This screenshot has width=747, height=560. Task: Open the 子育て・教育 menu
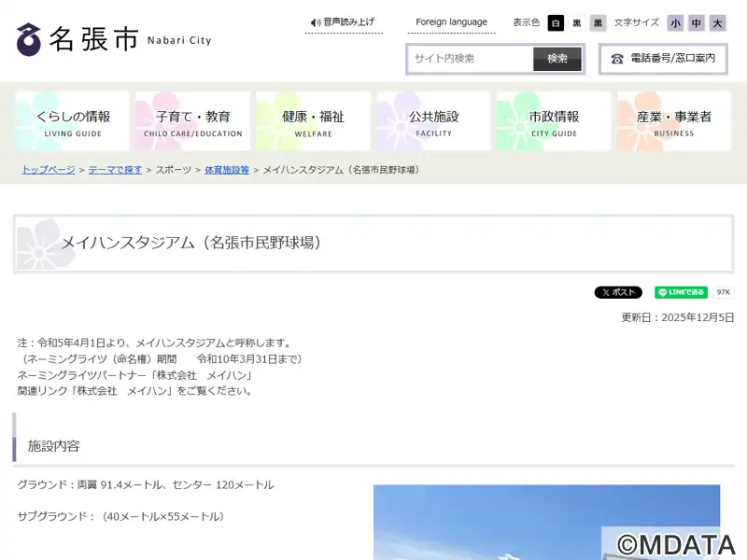coord(193,121)
